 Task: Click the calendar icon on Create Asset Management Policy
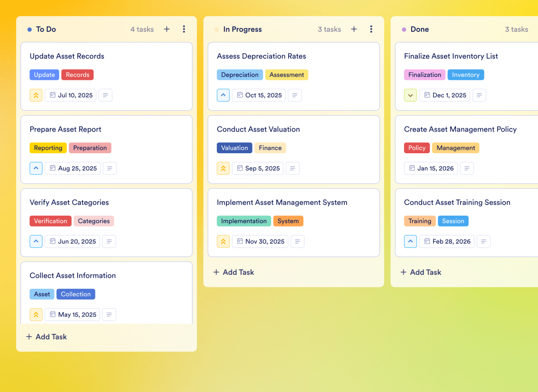[412, 168]
